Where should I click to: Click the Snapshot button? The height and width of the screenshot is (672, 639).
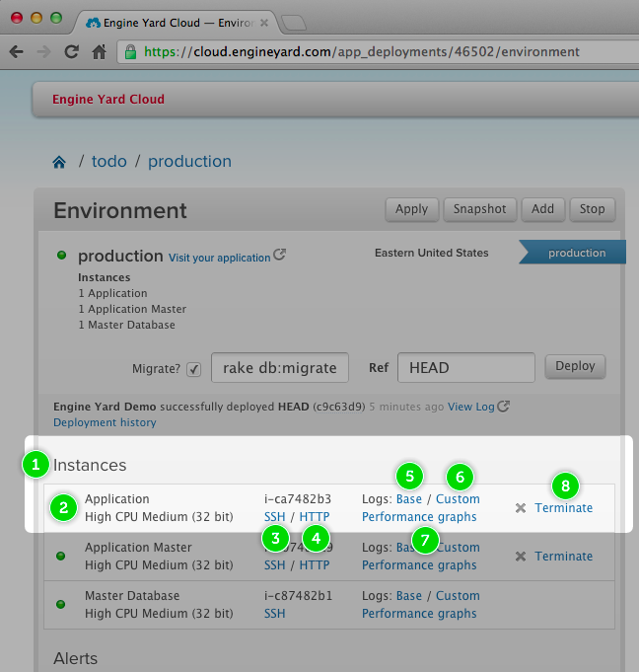480,209
